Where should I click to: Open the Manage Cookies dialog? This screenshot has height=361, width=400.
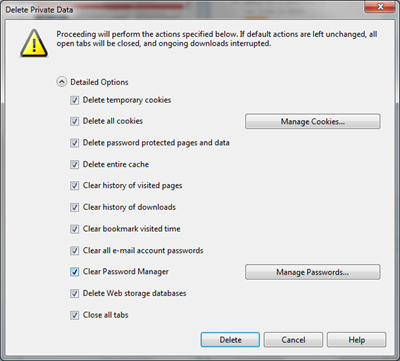[313, 121]
